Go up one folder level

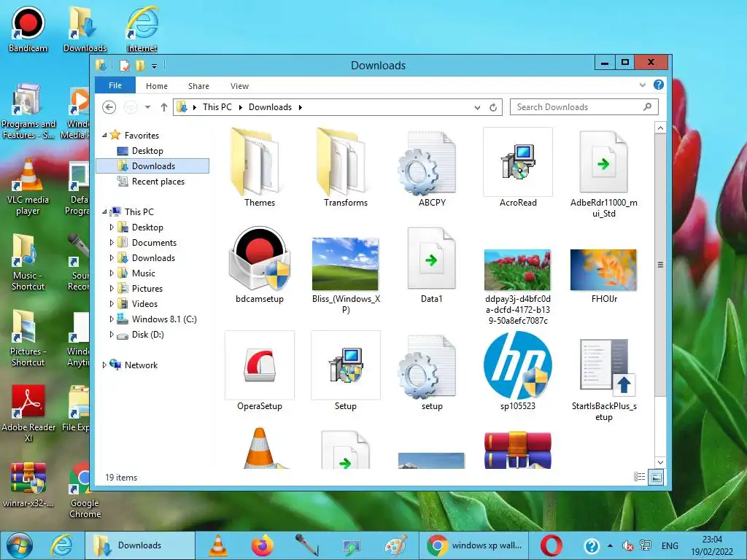point(164,107)
